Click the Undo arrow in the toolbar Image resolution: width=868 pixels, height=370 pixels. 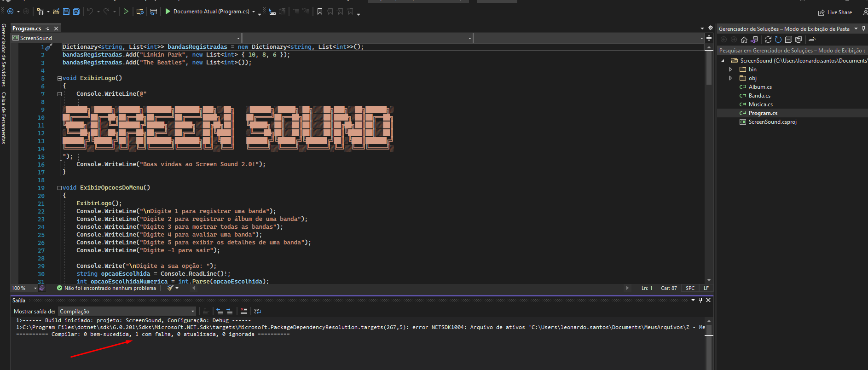coord(90,12)
